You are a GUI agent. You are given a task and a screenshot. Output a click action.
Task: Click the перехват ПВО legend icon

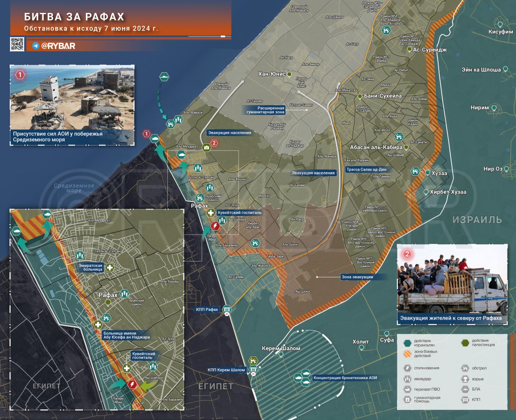coord(407,389)
